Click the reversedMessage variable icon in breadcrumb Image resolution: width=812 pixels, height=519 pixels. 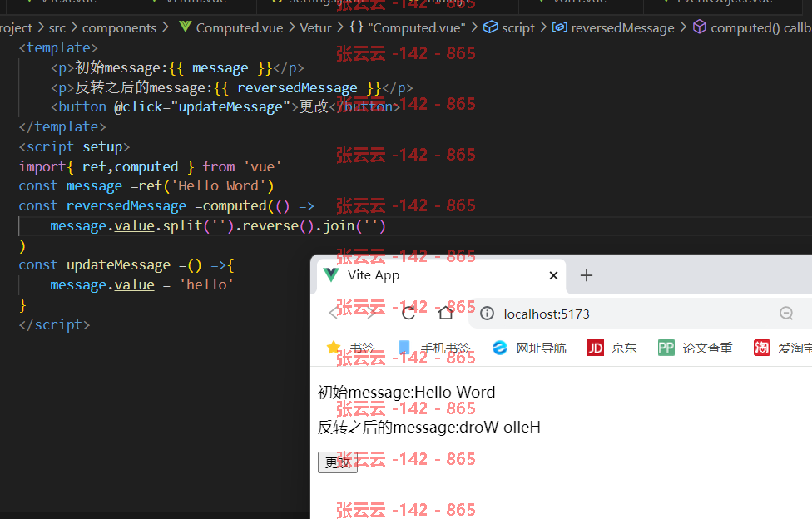tap(559, 27)
